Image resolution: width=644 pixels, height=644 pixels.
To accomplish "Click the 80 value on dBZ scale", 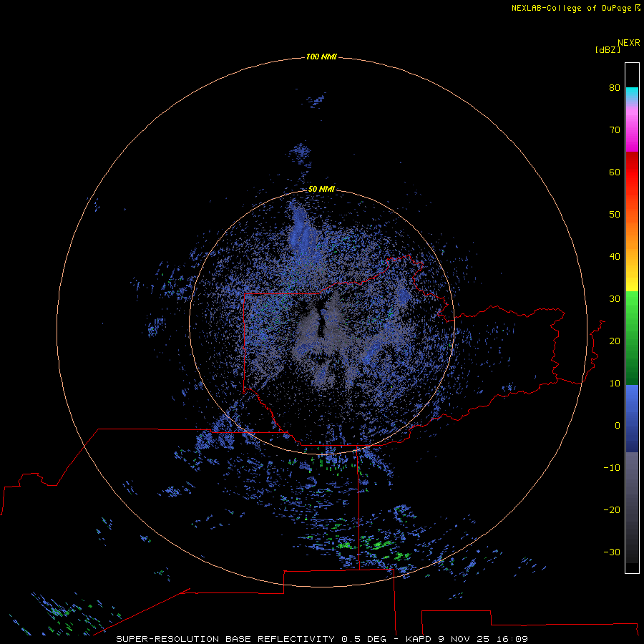I will [x=615, y=87].
